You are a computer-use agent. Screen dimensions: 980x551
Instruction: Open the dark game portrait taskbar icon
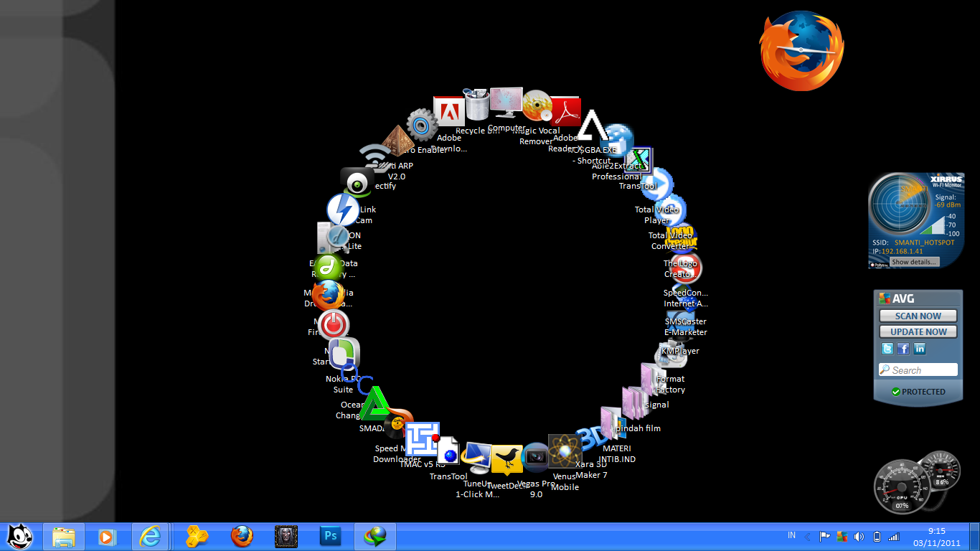[286, 536]
